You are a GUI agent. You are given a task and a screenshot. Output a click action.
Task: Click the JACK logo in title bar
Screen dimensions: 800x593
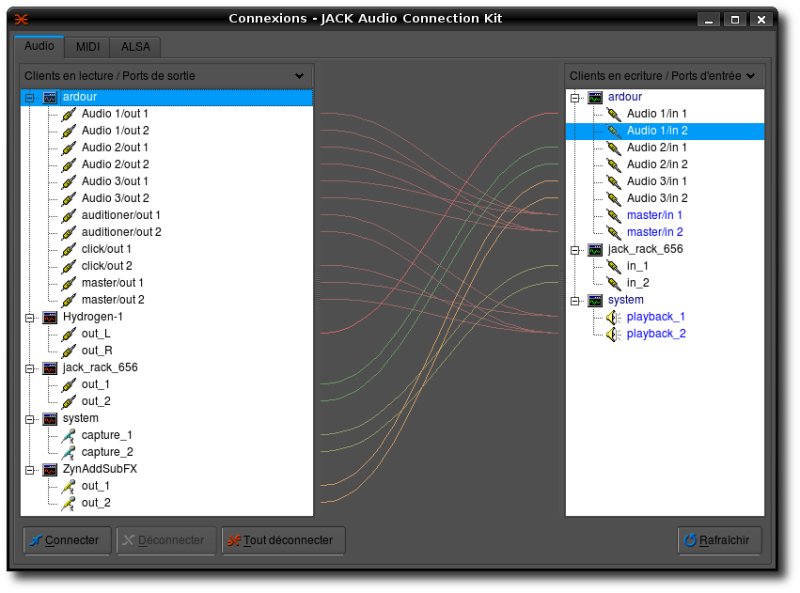[21, 19]
